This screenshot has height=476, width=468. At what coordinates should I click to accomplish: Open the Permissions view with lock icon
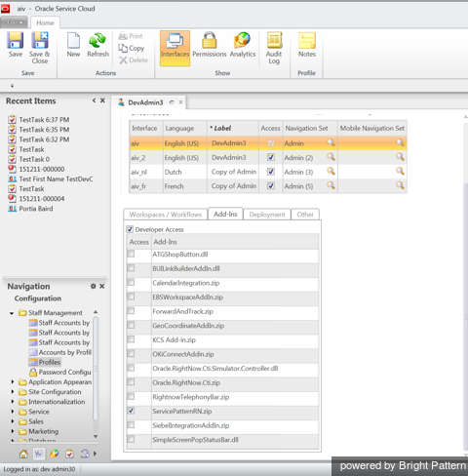[x=210, y=45]
